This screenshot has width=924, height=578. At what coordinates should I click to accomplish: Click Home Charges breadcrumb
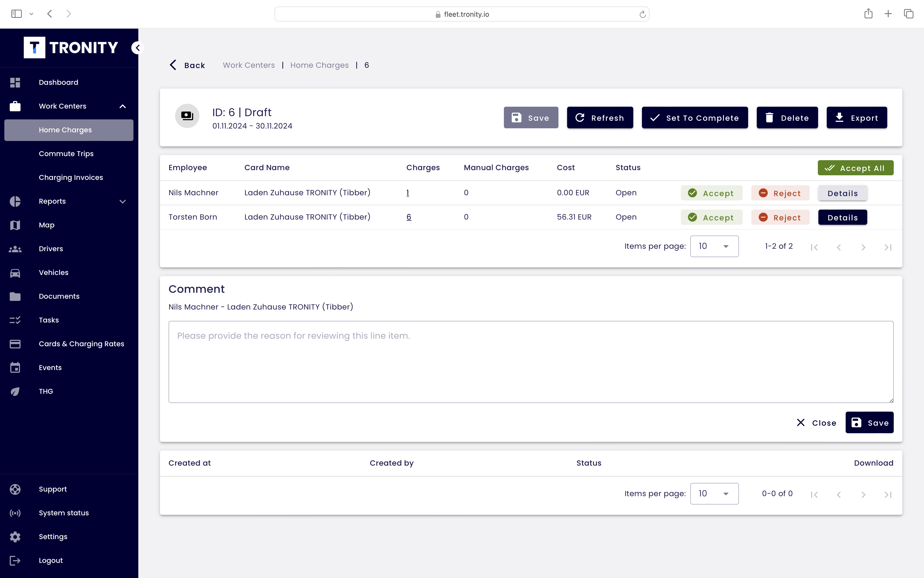pos(319,65)
